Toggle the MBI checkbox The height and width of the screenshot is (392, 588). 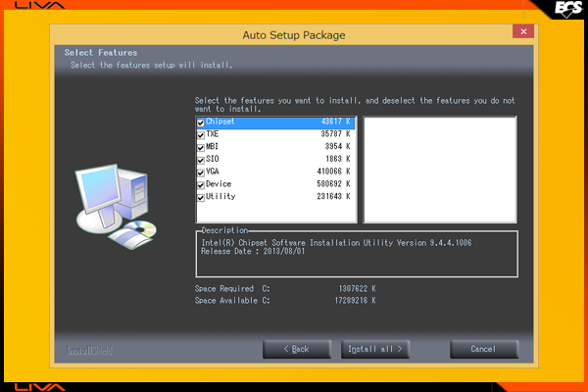201,147
